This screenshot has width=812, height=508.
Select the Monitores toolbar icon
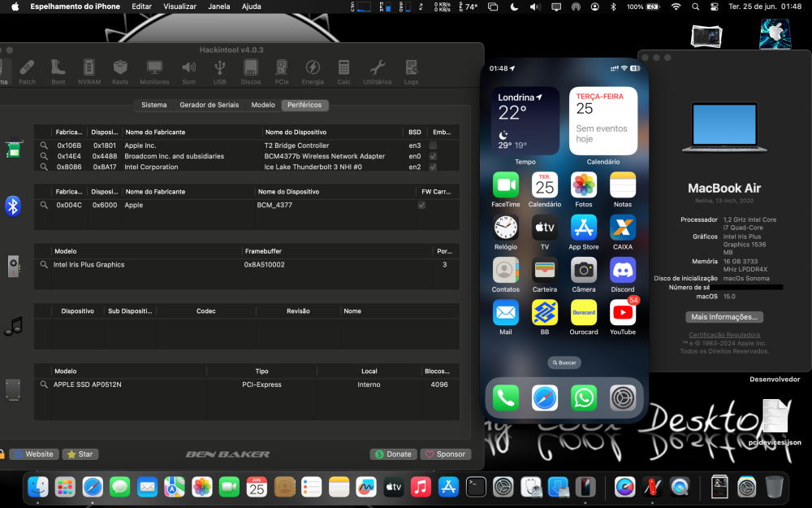(x=154, y=72)
